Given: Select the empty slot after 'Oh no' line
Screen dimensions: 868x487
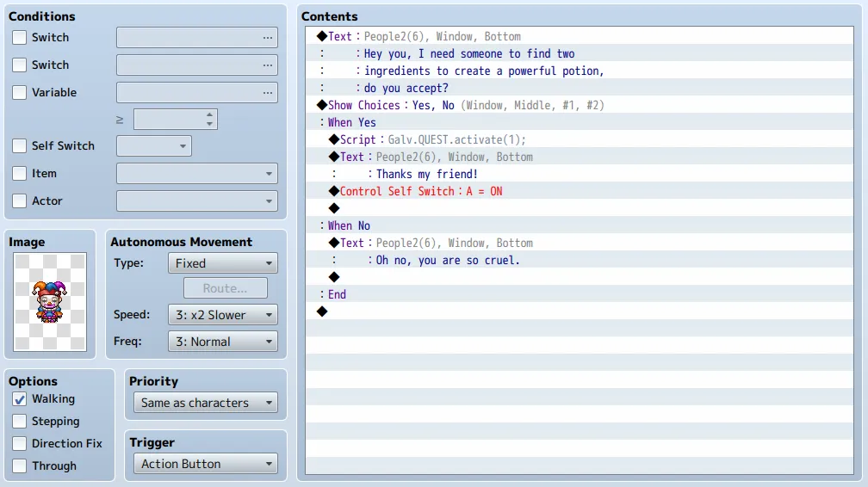Looking at the screenshot, I should pyautogui.click(x=579, y=277).
